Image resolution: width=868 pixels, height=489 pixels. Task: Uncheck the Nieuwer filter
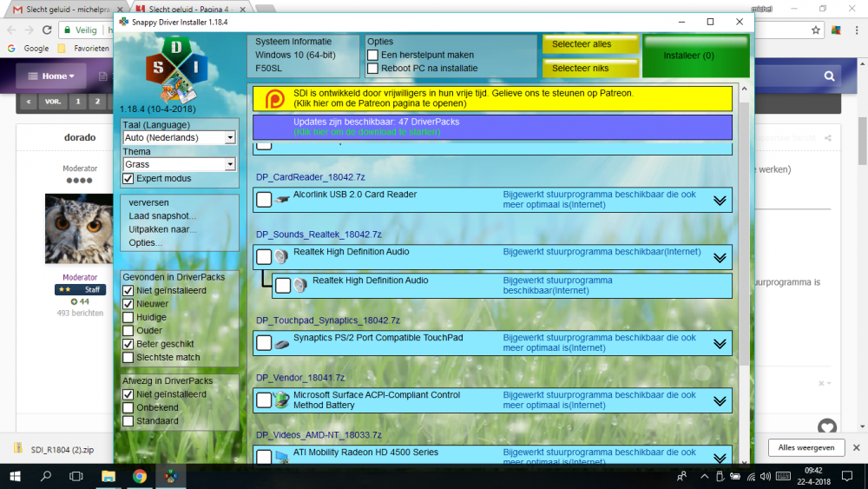click(x=128, y=303)
